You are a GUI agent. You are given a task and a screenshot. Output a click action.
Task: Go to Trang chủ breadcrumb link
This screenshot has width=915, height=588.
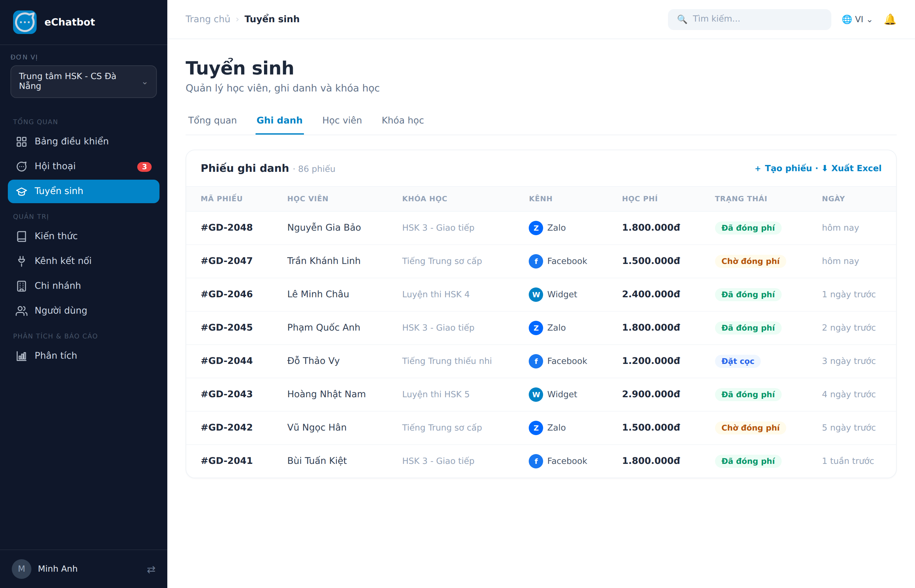[x=208, y=19]
